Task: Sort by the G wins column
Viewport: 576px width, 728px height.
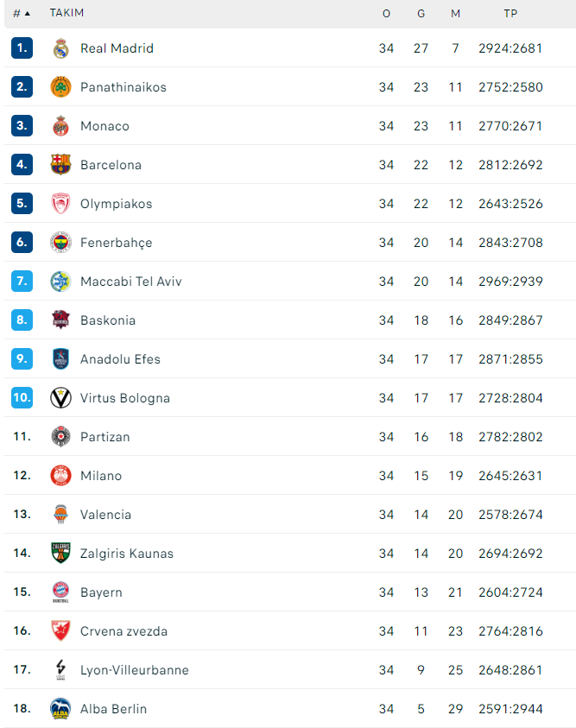Action: click(x=421, y=14)
